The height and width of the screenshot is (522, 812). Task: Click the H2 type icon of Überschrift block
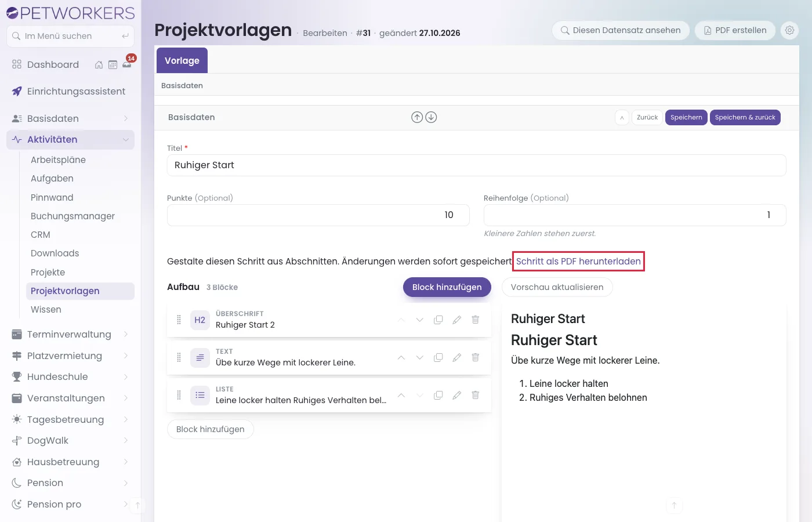(x=200, y=320)
